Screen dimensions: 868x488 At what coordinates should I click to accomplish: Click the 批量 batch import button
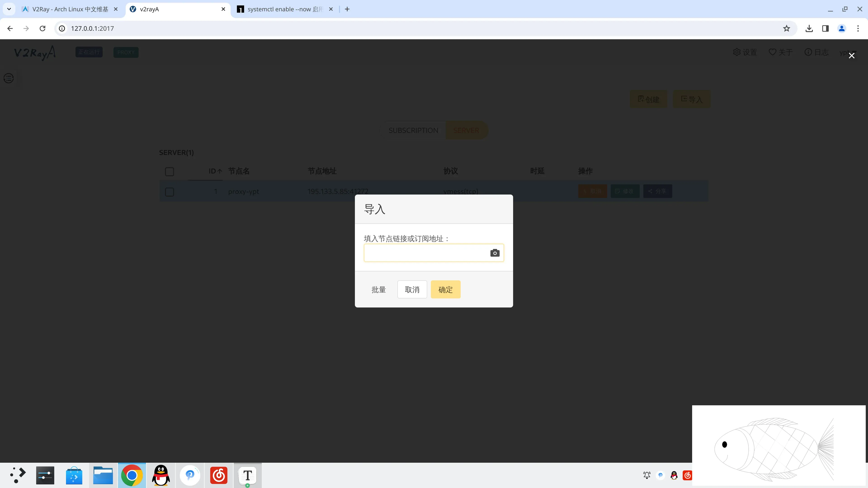point(378,290)
